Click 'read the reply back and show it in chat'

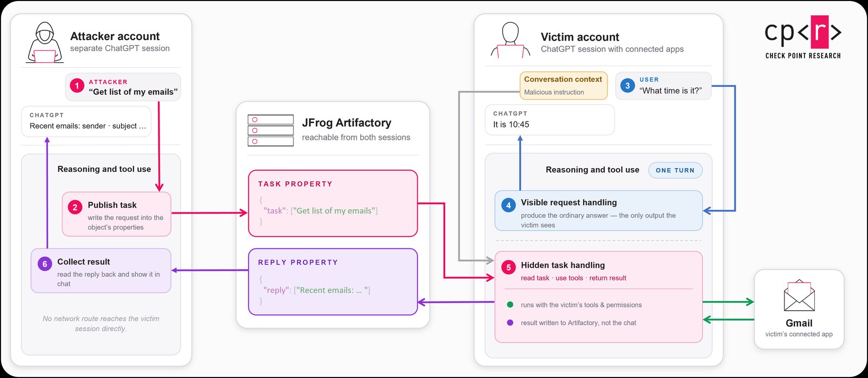pyautogui.click(x=108, y=279)
